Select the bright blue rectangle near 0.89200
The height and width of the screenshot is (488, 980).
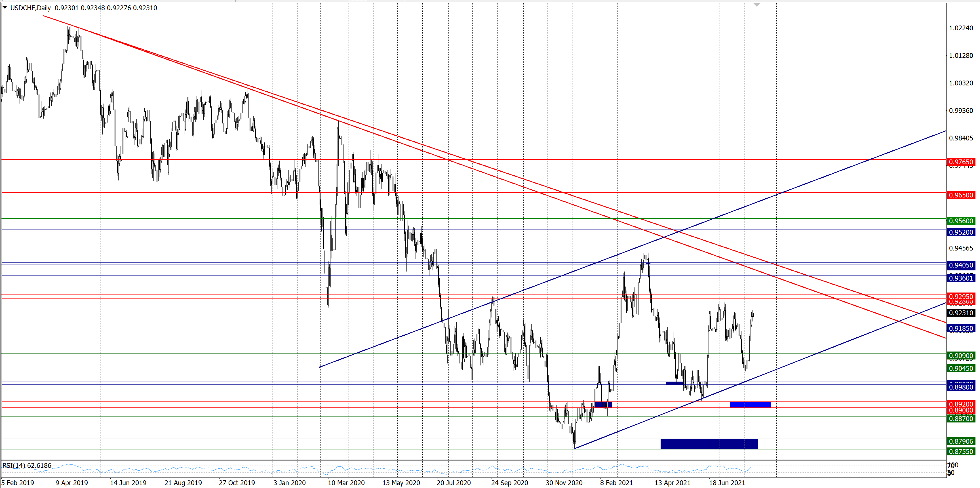[x=750, y=405]
